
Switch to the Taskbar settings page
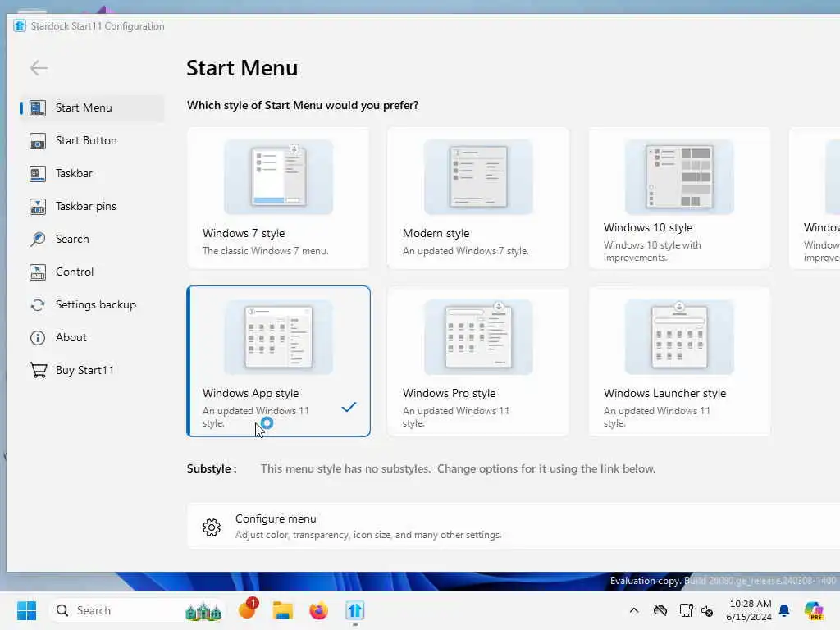pyautogui.click(x=92, y=174)
